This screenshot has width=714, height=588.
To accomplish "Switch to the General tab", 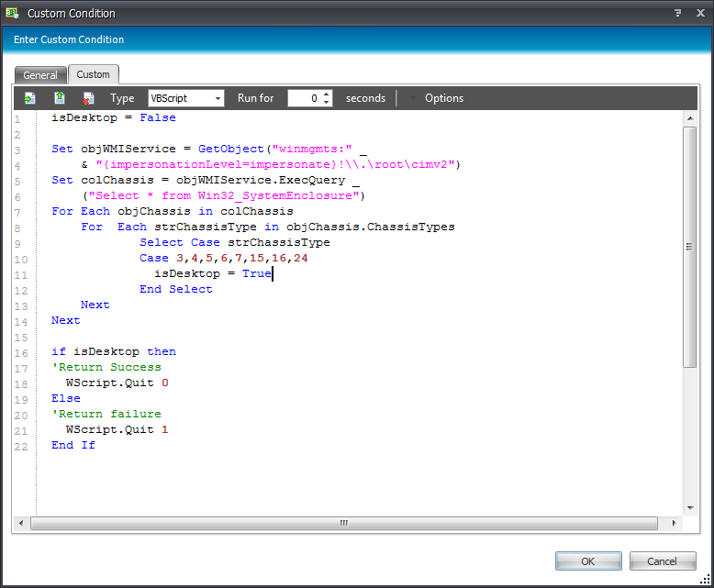I will click(40, 75).
